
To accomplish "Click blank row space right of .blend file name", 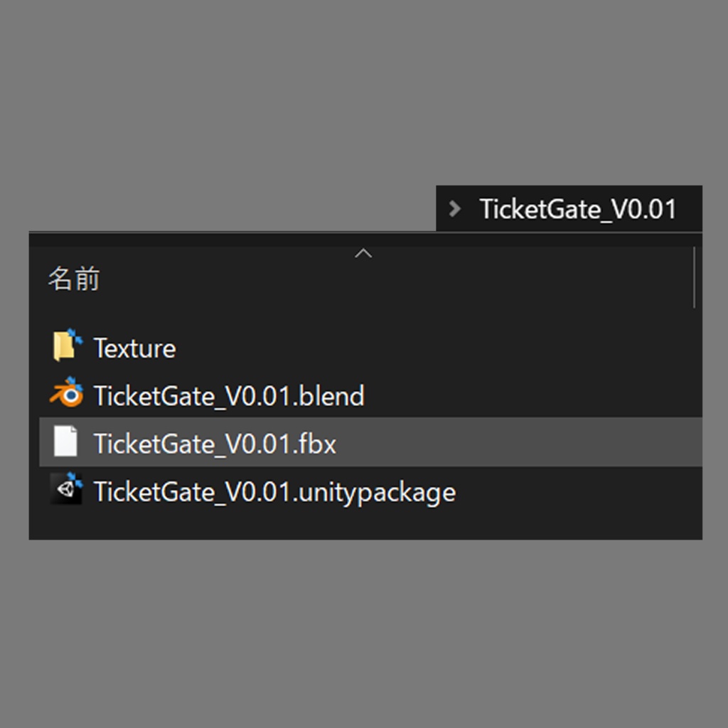I will point(526,396).
